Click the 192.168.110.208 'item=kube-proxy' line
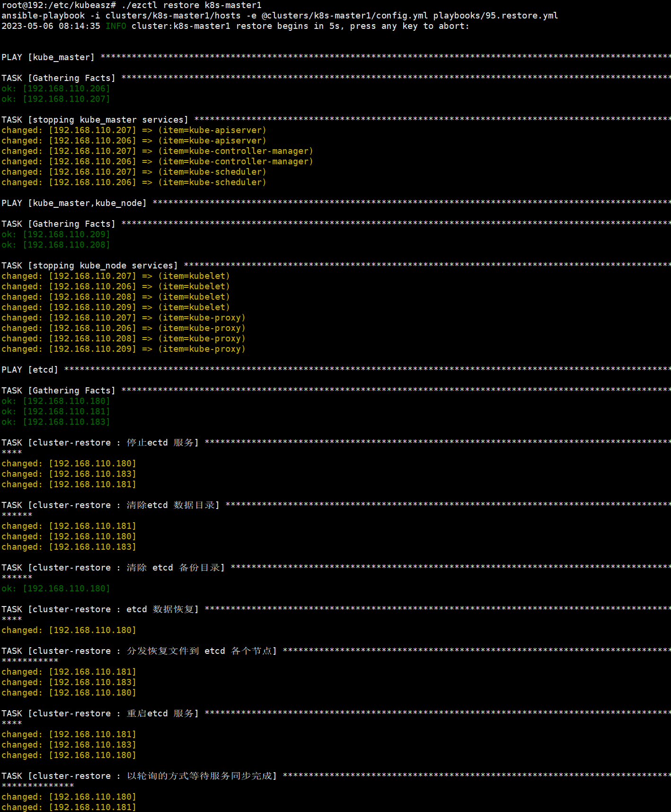The width and height of the screenshot is (671, 812). click(x=124, y=339)
